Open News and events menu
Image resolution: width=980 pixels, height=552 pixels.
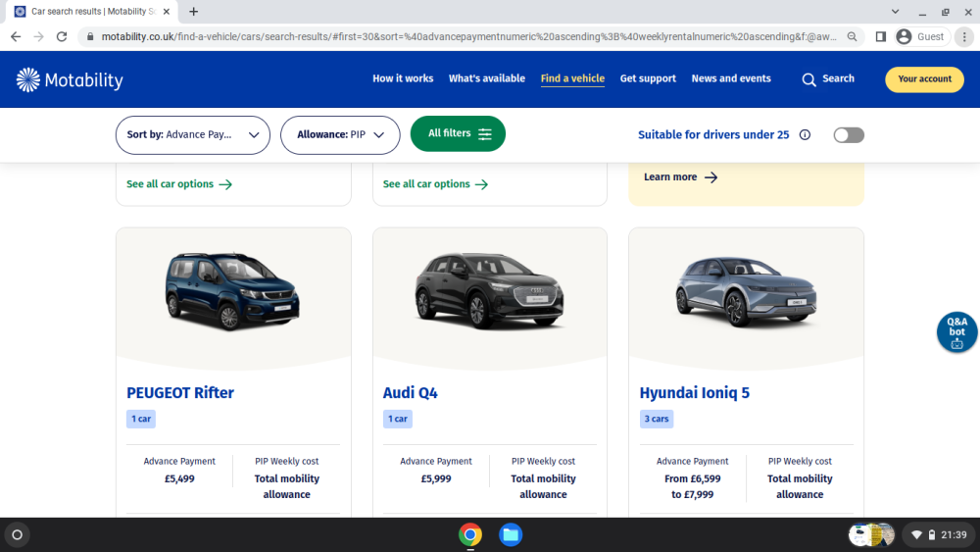click(x=731, y=78)
